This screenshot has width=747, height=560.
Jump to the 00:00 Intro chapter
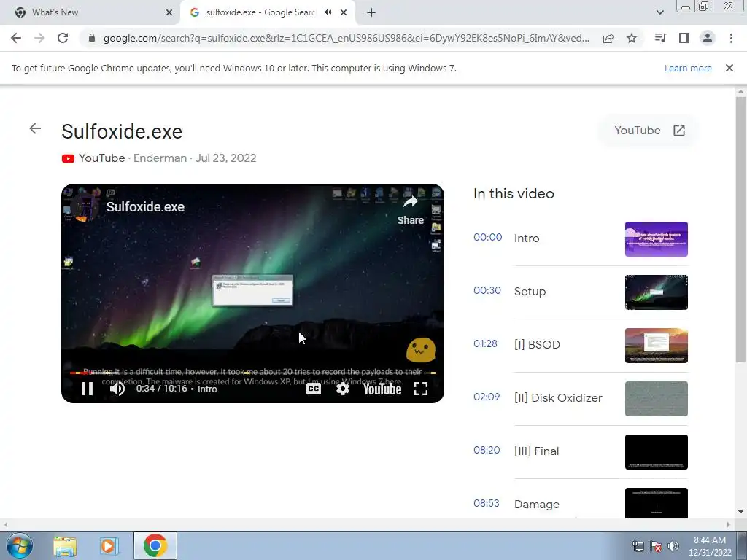[581, 239]
